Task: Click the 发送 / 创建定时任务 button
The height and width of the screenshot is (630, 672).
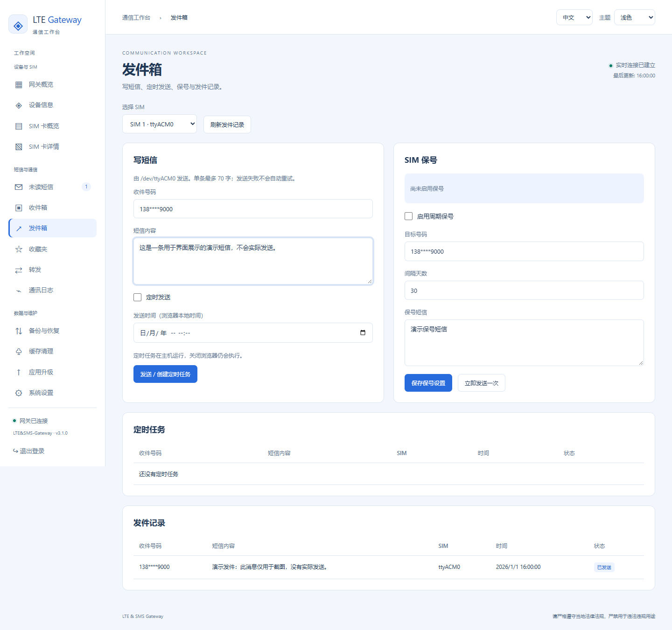Action: [x=165, y=374]
